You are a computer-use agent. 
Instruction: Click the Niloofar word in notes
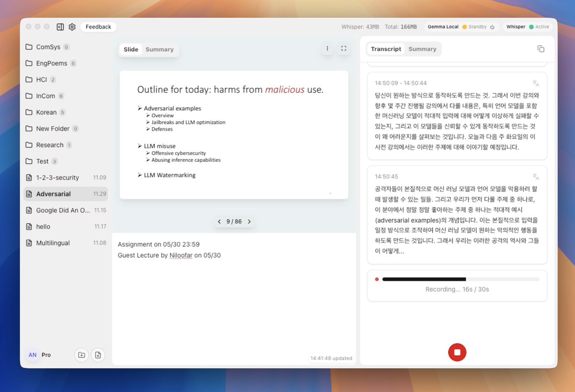[181, 255]
